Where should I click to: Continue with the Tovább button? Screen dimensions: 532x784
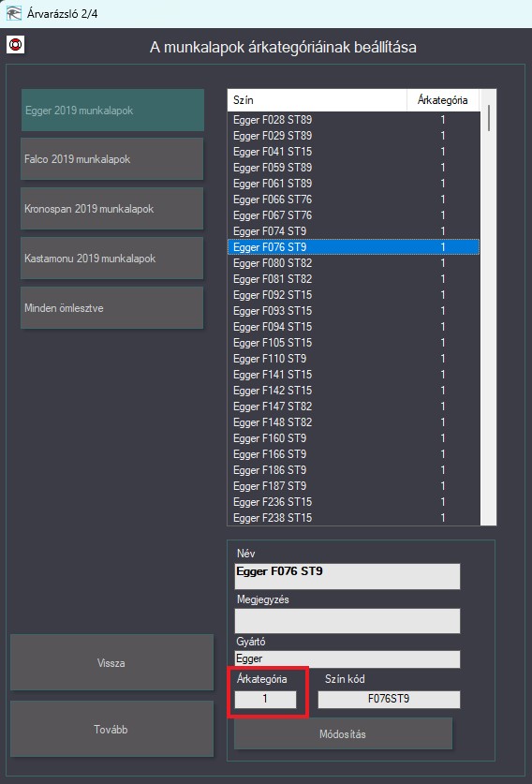click(112, 729)
